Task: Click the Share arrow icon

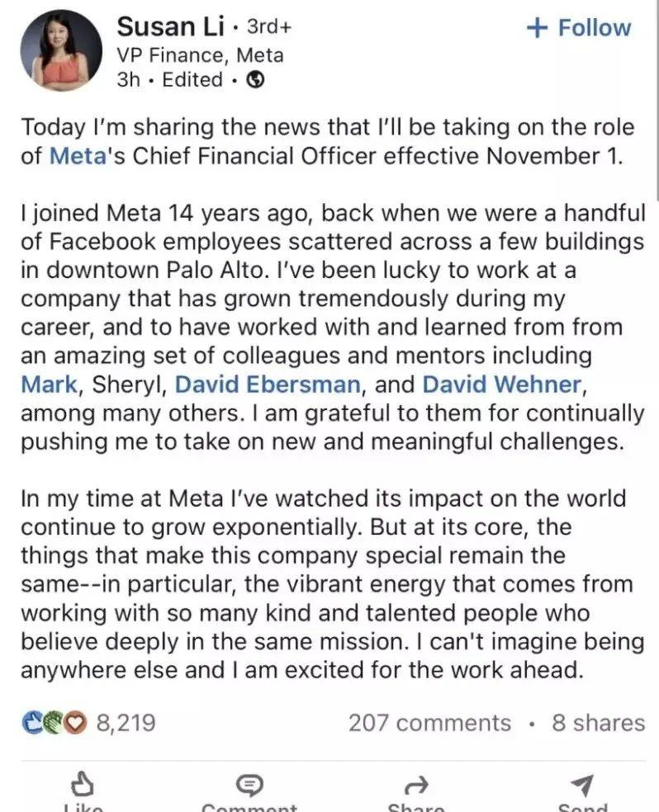Action: 415,783
